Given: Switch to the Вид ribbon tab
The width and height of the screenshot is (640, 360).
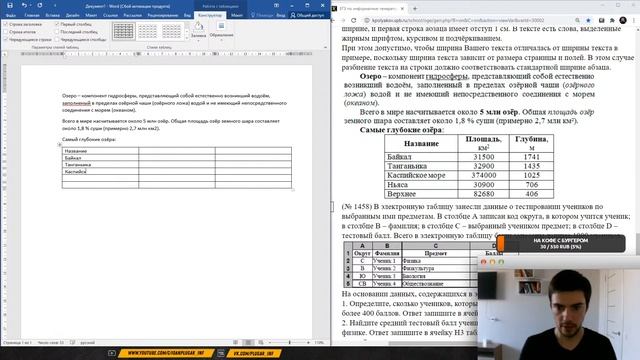Looking at the screenshot, I should (x=187, y=15).
